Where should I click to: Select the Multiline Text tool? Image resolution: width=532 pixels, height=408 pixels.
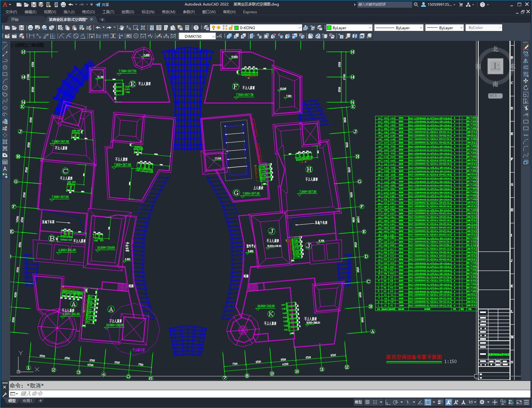[x=5, y=169]
